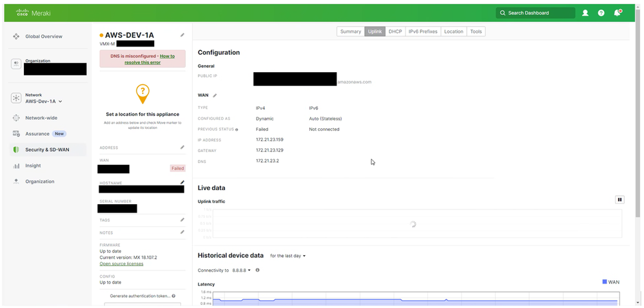This screenshot has height=308, width=644.
Task: Click 'Auto (Stateless)' IPv6 configuration text
Action: pyautogui.click(x=326, y=119)
